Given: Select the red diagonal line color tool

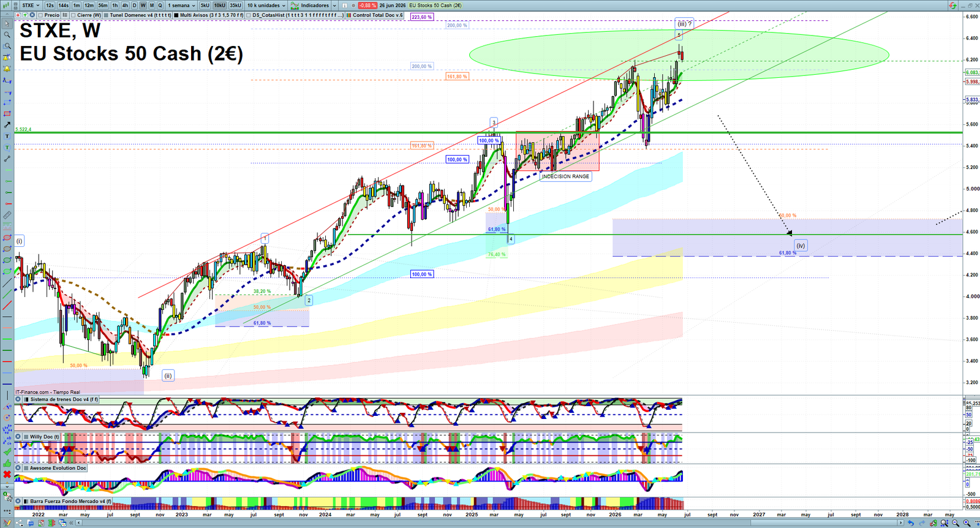Looking at the screenshot, I should click(7, 306).
